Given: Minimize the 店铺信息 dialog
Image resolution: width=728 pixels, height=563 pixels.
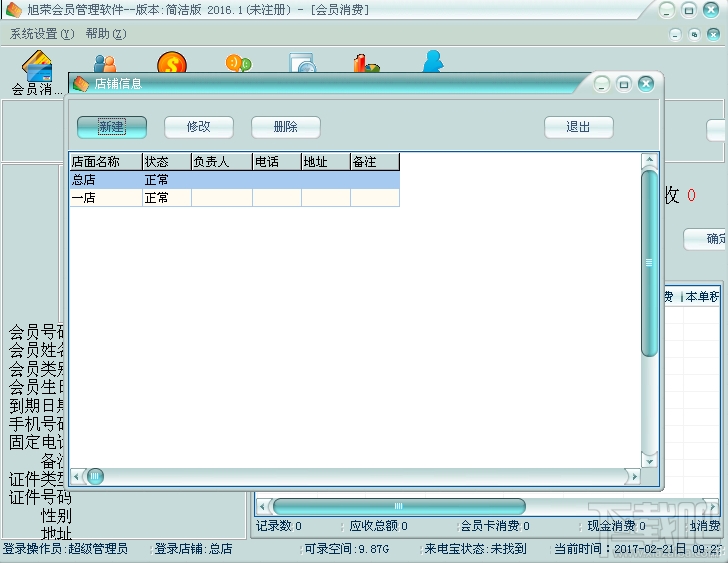Looking at the screenshot, I should [x=602, y=84].
